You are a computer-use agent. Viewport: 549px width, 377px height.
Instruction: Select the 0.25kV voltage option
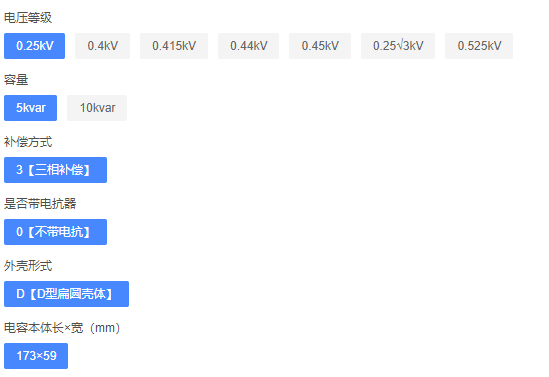[34, 46]
